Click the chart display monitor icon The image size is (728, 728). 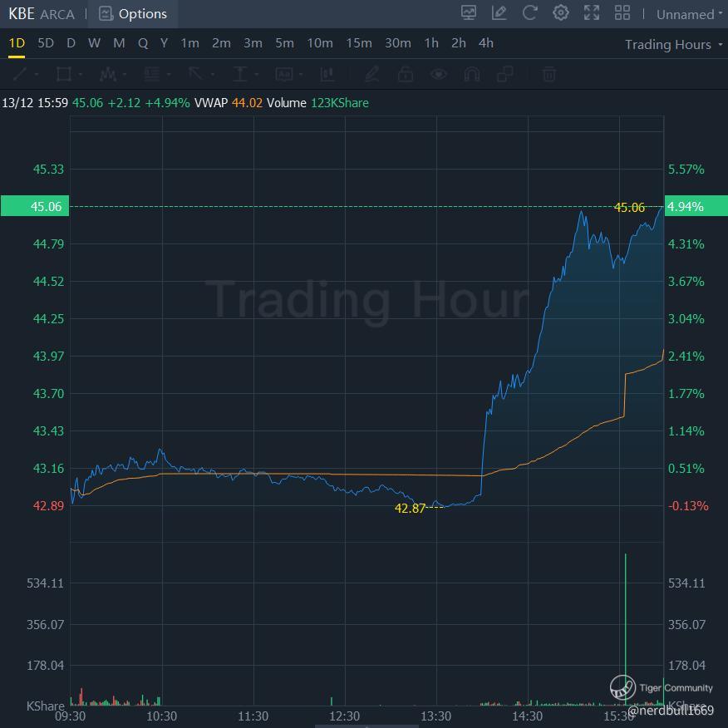[x=469, y=13]
